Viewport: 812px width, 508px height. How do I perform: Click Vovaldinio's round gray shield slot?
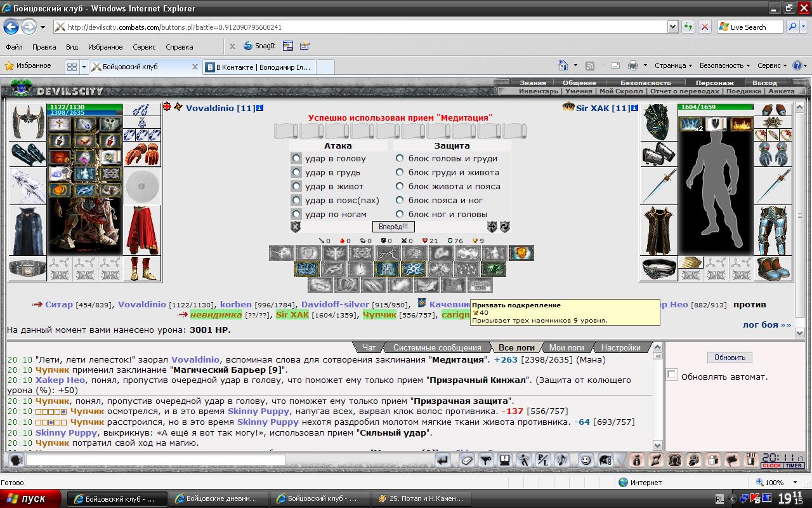[x=141, y=186]
